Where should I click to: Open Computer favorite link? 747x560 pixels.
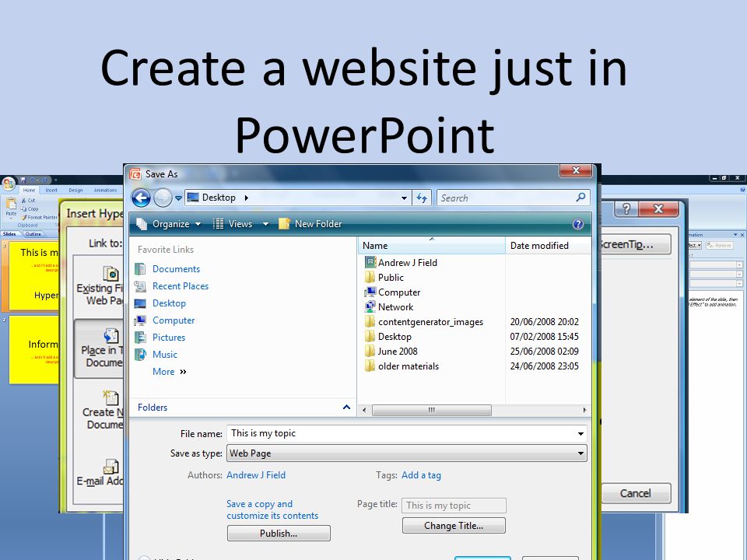coord(174,320)
